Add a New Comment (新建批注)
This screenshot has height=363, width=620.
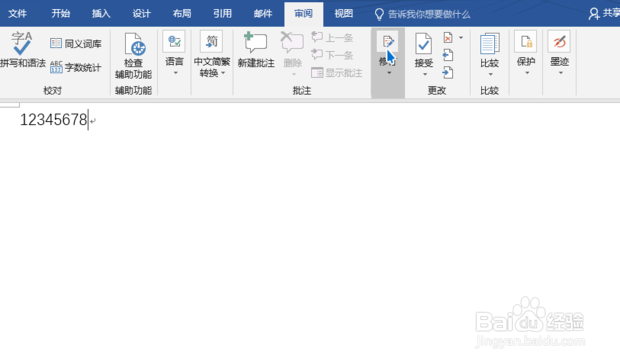click(256, 49)
